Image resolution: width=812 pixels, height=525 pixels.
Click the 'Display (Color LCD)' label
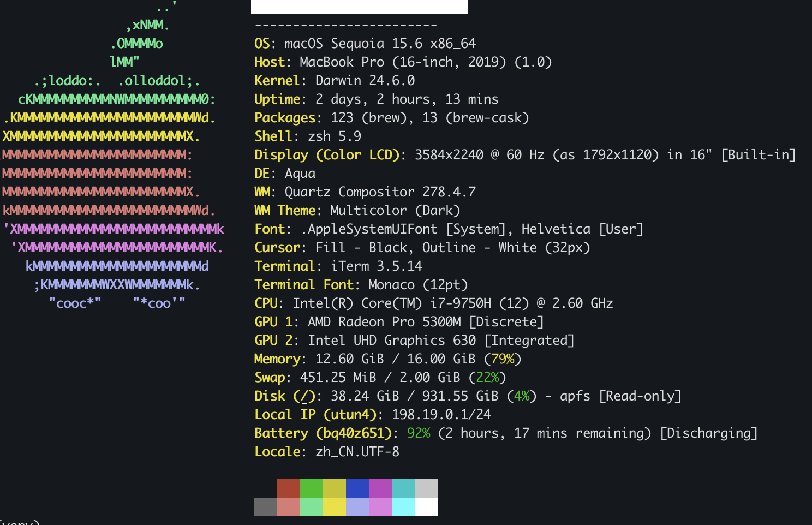coord(327,155)
